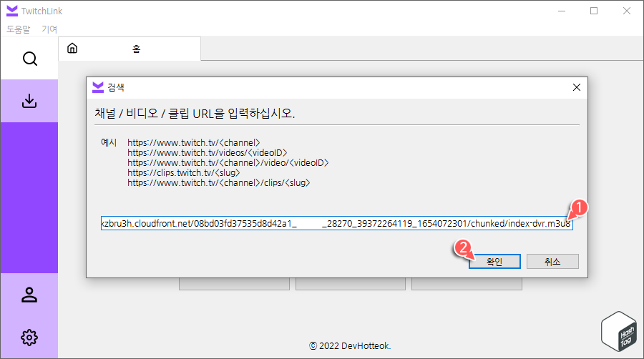
Task: Click example https://www.twitch.tv/videos/<videoID>
Action: [x=208, y=152]
